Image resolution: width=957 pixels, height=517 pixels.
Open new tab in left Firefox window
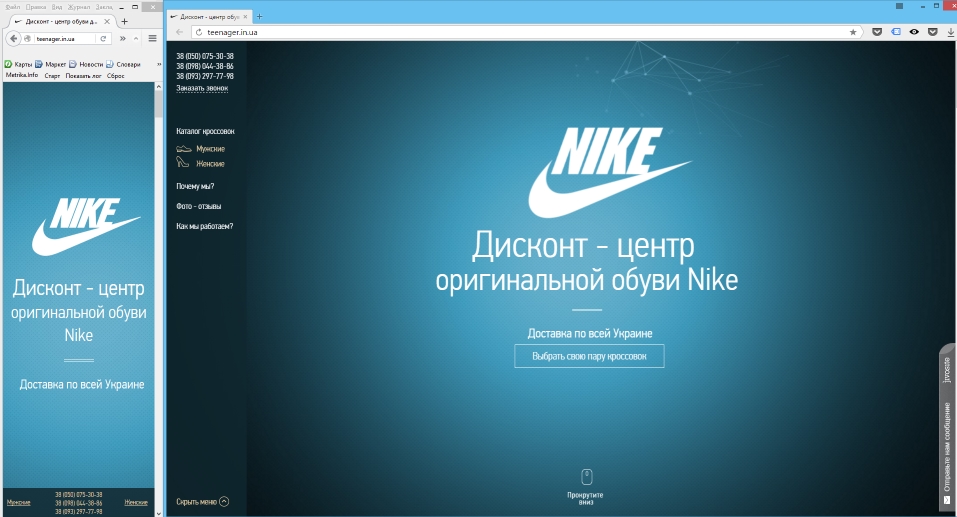125,21
